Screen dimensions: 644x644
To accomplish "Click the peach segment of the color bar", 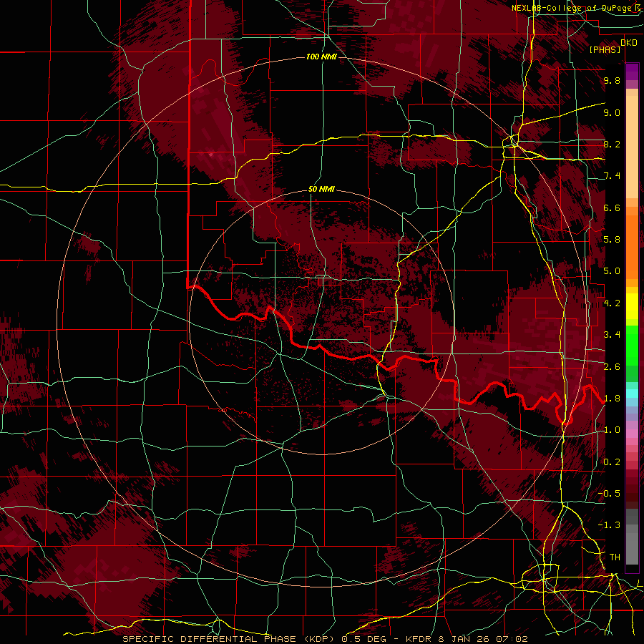I will pos(632,144).
